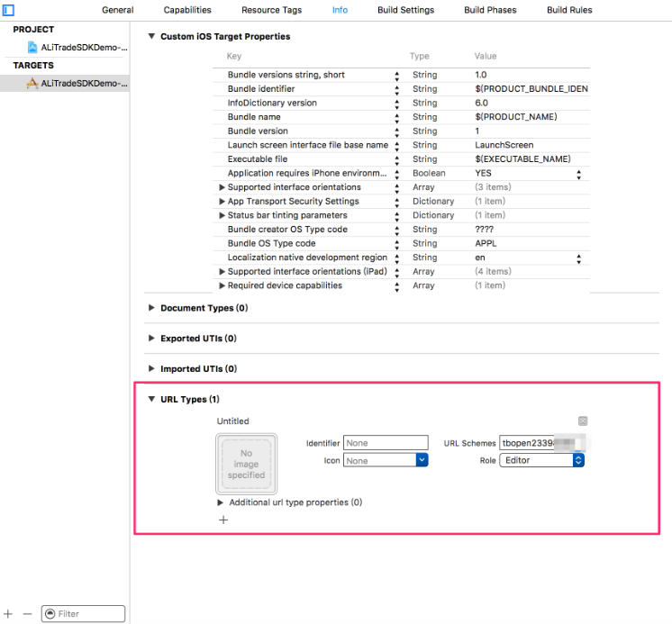Click the ALiTradeSDKDemo target app icon

click(32, 83)
